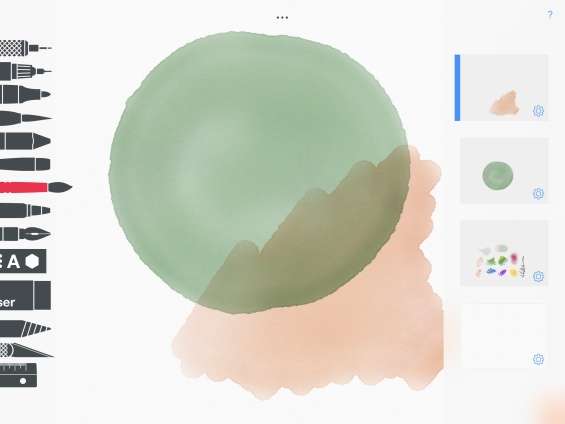Choose the rounded airbrush tool
Viewport: 565px width, 424px height.
(25, 164)
